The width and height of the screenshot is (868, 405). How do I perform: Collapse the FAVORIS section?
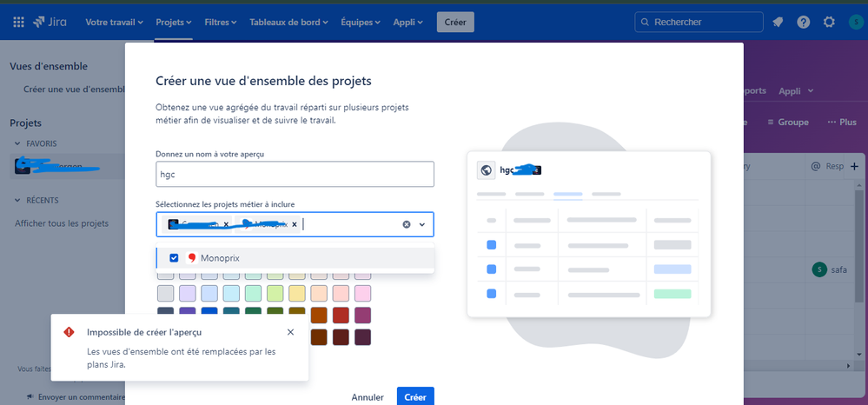(x=16, y=143)
